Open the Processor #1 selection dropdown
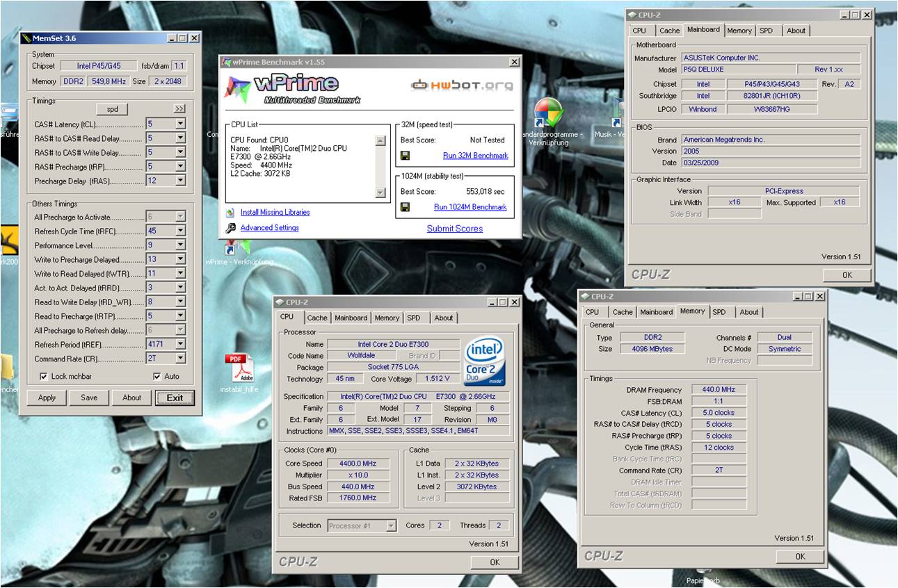The height and width of the screenshot is (588, 898). pyautogui.click(x=391, y=525)
